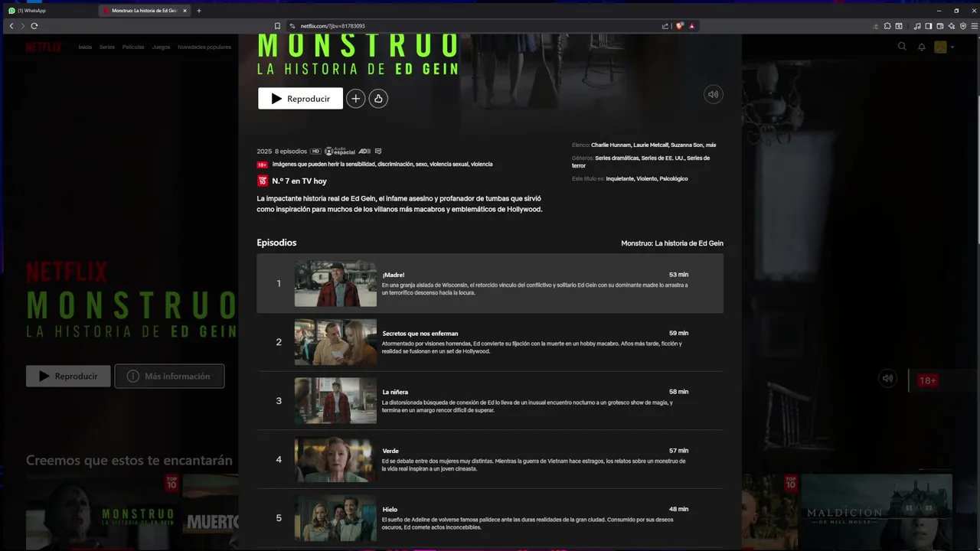This screenshot has width=980, height=551.
Task: Click the 'Verde' episode title
Action: point(390,451)
